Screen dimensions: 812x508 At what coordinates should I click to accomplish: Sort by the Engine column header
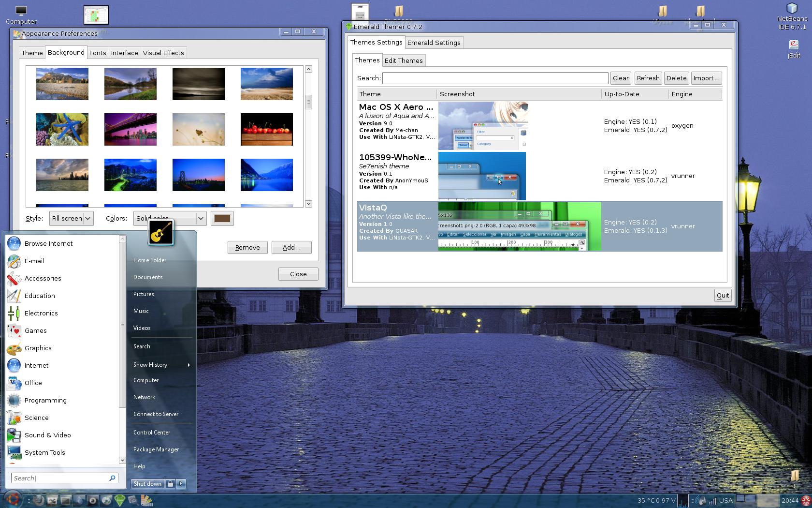coord(696,94)
